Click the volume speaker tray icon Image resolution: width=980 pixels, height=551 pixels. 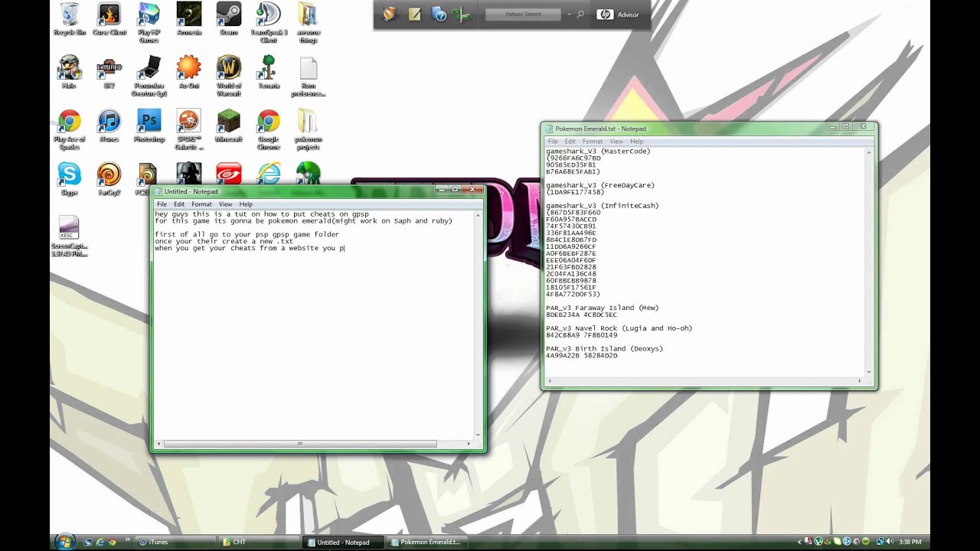click(888, 542)
